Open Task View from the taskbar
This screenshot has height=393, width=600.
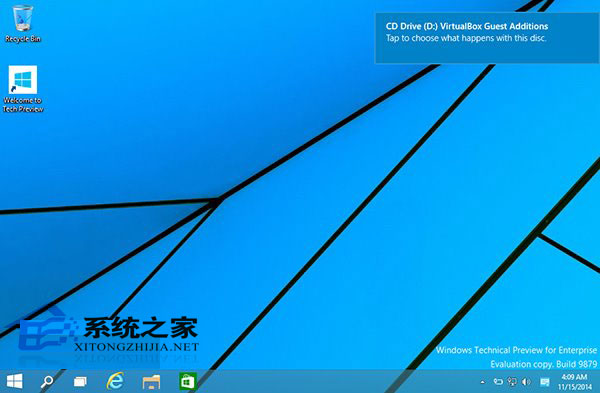(80, 382)
